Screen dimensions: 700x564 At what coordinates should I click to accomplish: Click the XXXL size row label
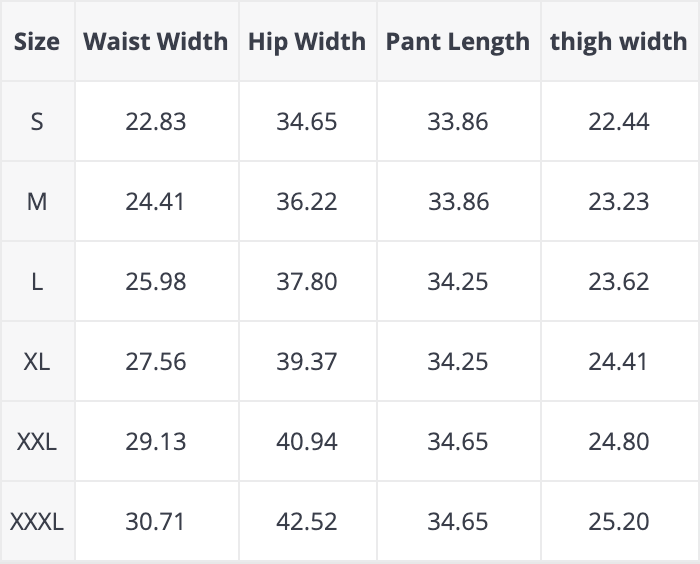point(37,521)
